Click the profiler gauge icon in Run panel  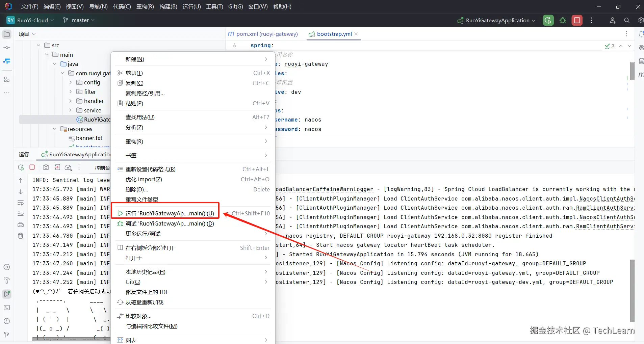68,167
